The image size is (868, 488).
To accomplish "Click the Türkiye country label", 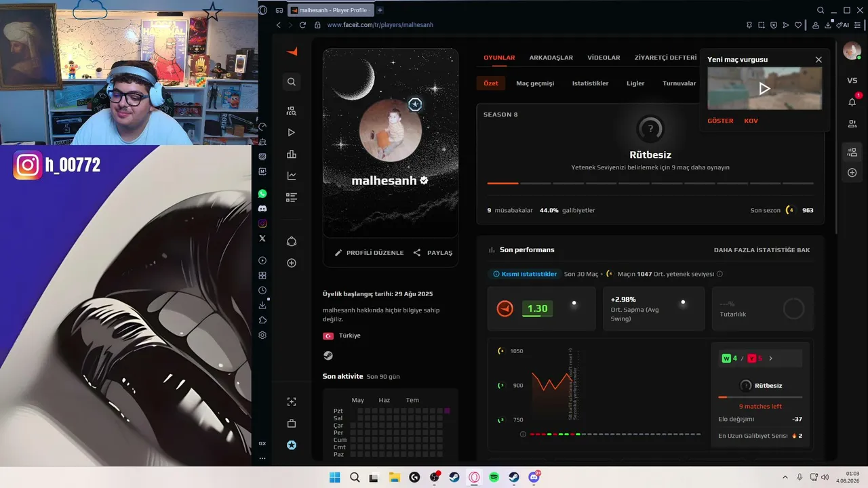I will pos(350,335).
